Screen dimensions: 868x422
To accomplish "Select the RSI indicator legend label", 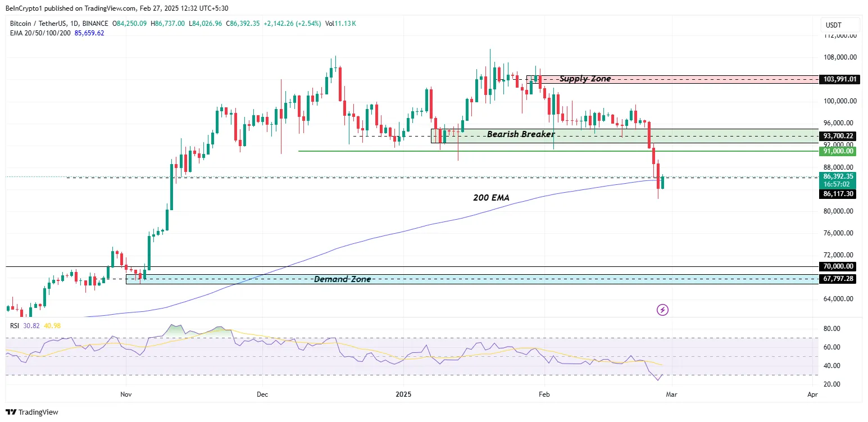I will coord(15,326).
